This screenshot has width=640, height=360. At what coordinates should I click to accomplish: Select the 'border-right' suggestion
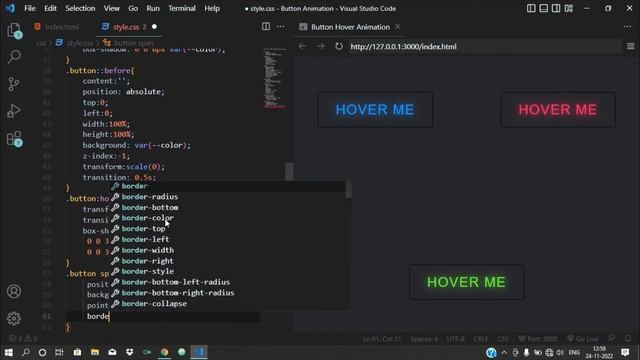tap(228, 261)
